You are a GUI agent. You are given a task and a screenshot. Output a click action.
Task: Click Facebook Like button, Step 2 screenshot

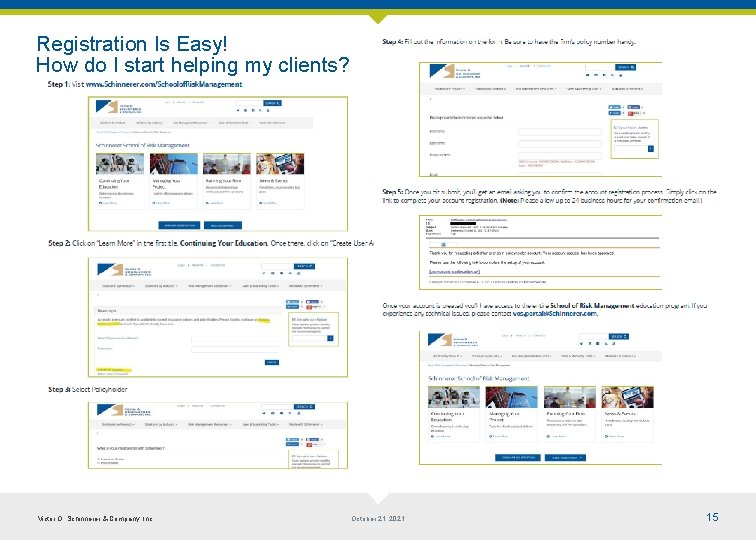click(311, 302)
